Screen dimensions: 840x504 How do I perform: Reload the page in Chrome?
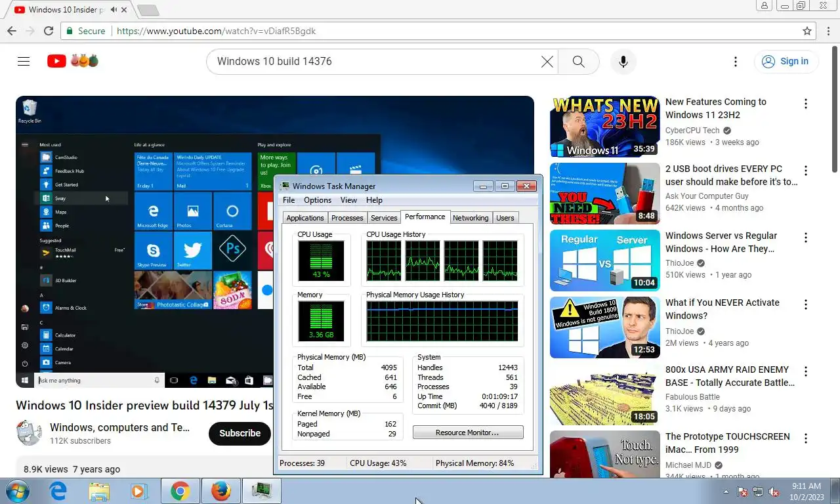49,31
